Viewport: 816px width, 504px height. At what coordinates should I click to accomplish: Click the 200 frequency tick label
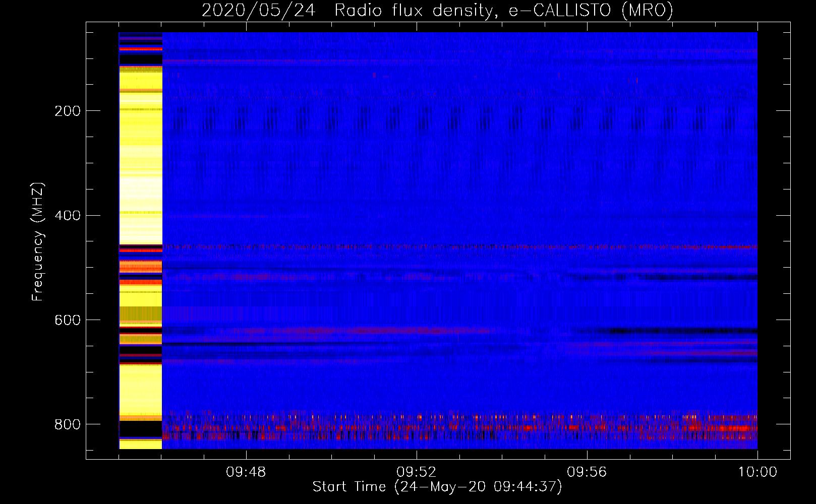coord(68,111)
